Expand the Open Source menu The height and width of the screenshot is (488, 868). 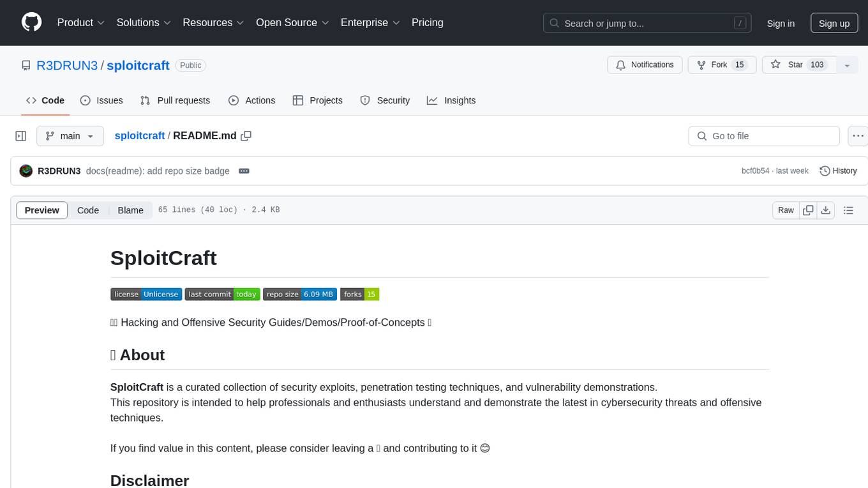click(x=293, y=22)
